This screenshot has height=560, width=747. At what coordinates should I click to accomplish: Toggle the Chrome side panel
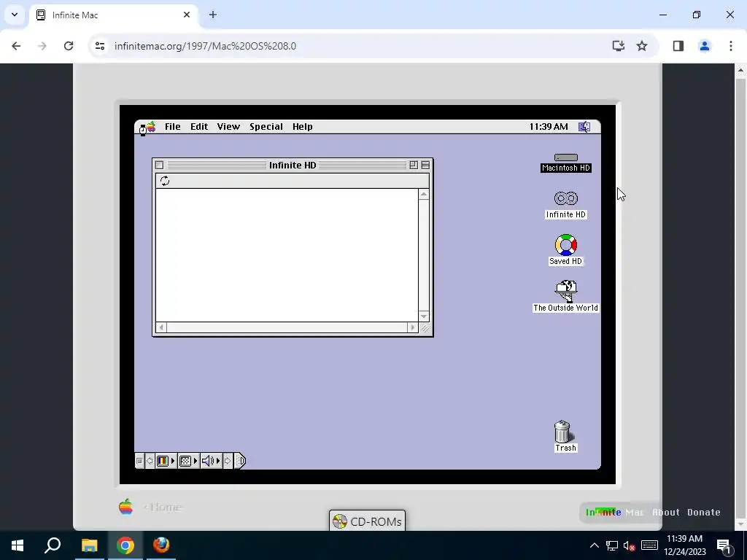click(x=678, y=46)
